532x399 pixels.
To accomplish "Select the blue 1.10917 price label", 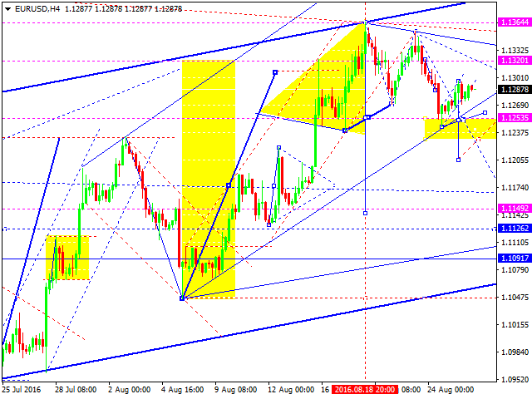I will pos(515,259).
